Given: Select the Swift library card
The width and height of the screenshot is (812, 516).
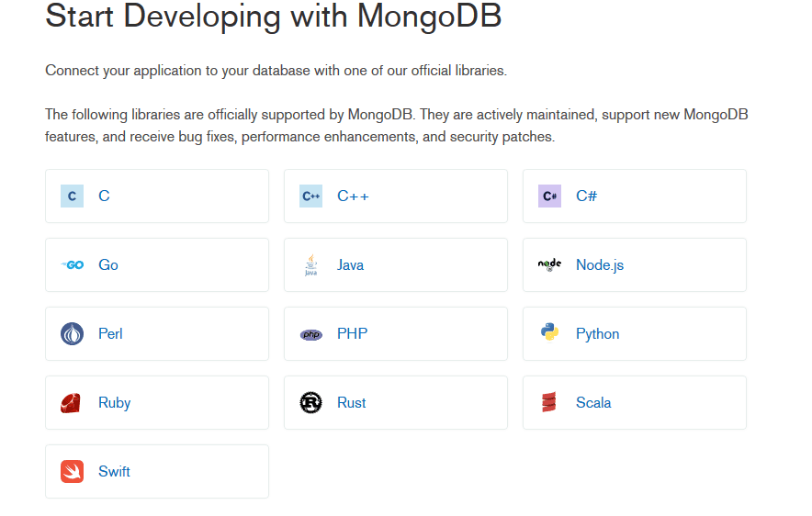Looking at the screenshot, I should pos(156,471).
